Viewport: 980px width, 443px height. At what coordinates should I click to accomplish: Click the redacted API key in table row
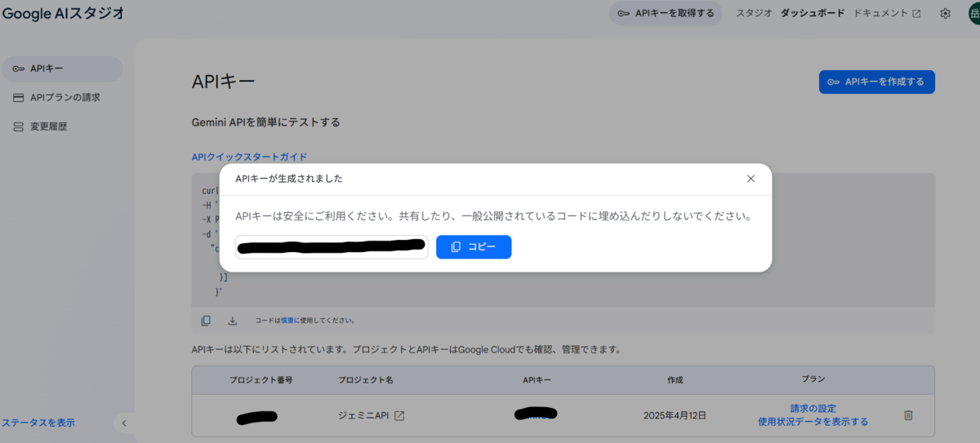537,414
